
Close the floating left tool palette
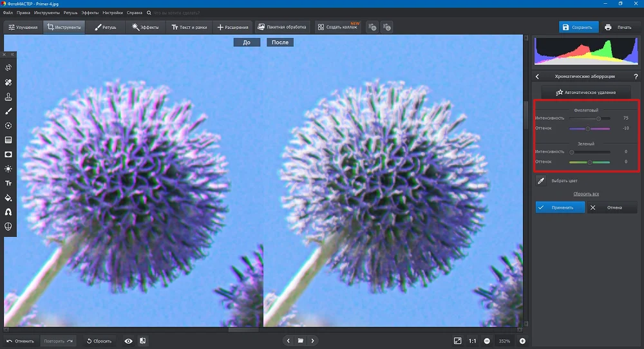tap(4, 54)
